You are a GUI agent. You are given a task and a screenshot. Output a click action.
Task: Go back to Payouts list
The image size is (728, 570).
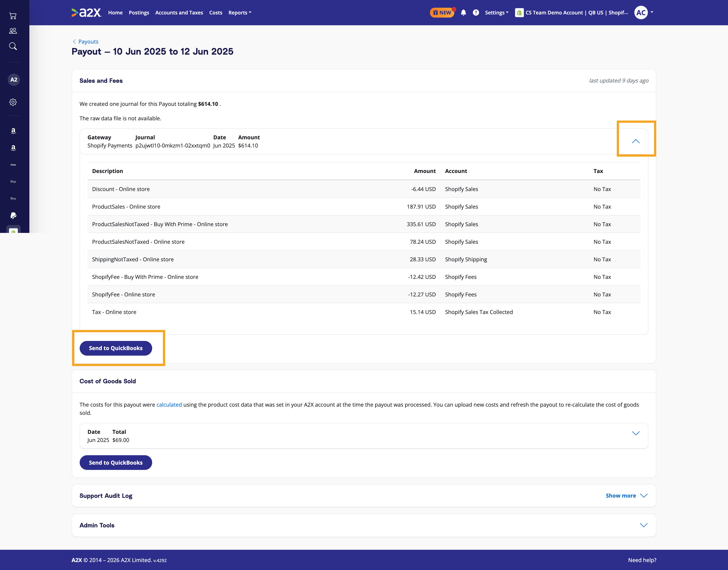click(x=85, y=42)
